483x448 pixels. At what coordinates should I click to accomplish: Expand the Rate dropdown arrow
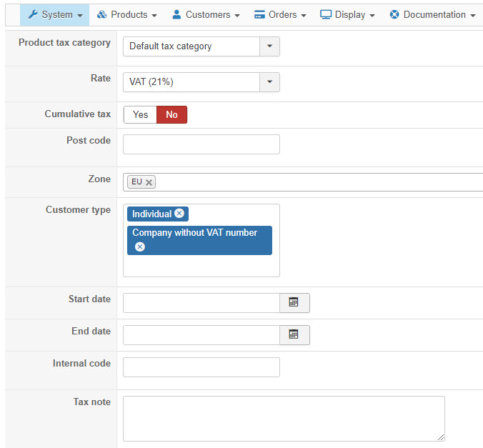coord(269,82)
